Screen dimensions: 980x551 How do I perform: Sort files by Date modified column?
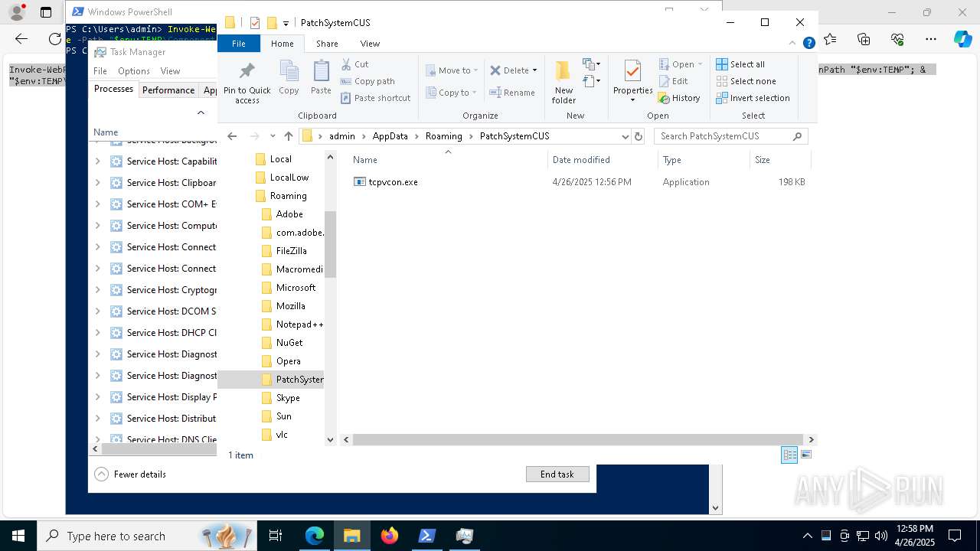pos(603,160)
